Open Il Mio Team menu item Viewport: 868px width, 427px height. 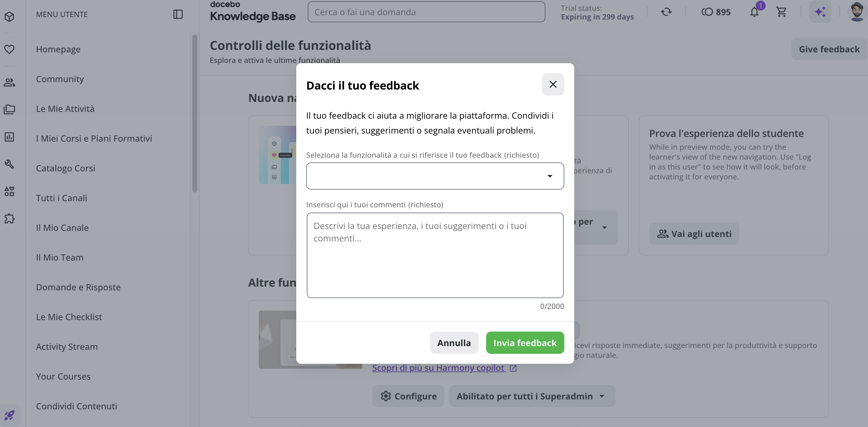[60, 258]
